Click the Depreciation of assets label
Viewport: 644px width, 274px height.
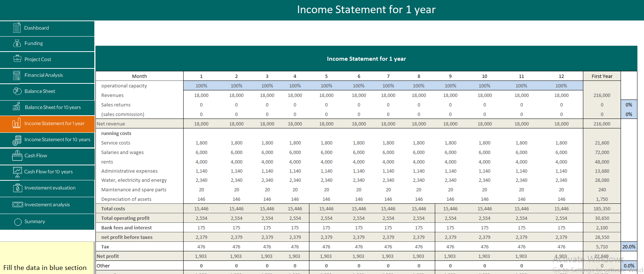coord(126,199)
